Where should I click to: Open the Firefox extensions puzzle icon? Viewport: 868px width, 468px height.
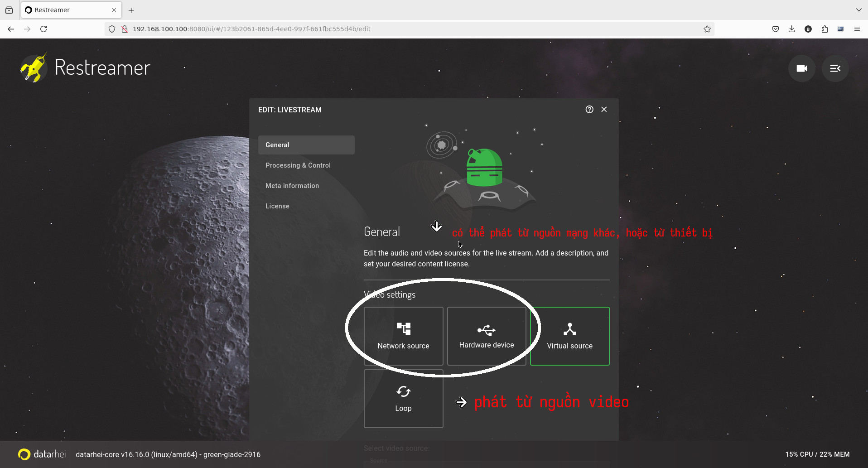(x=824, y=29)
